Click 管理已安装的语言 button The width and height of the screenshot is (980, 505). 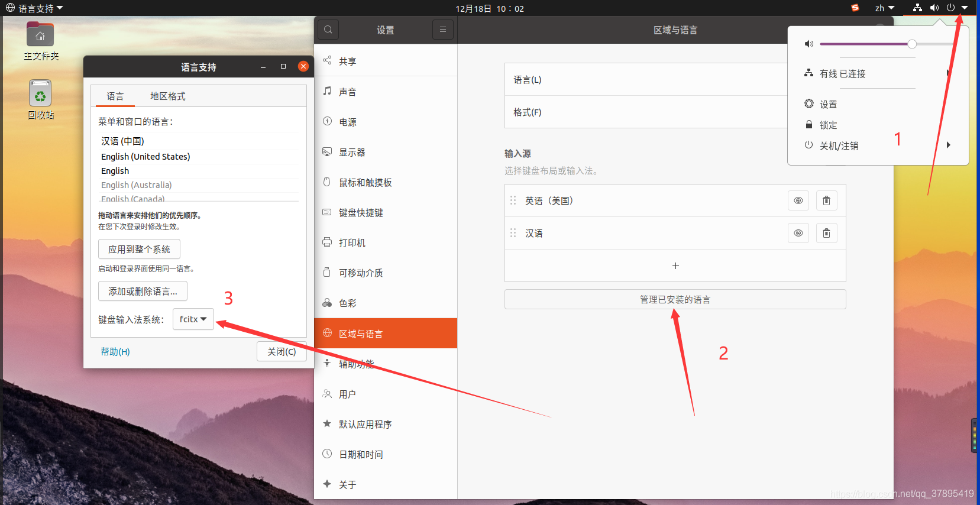[x=675, y=299]
